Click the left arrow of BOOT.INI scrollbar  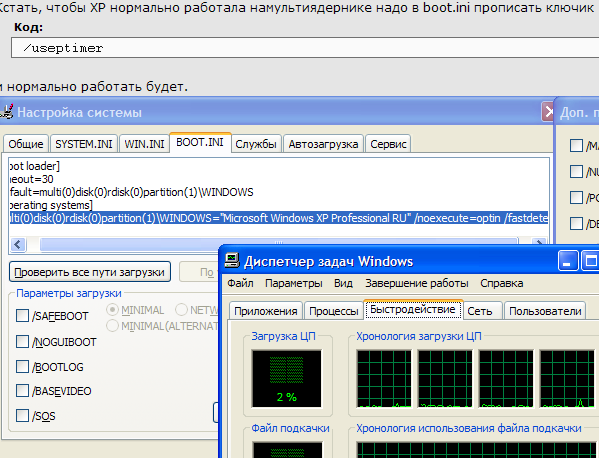tap(18, 244)
